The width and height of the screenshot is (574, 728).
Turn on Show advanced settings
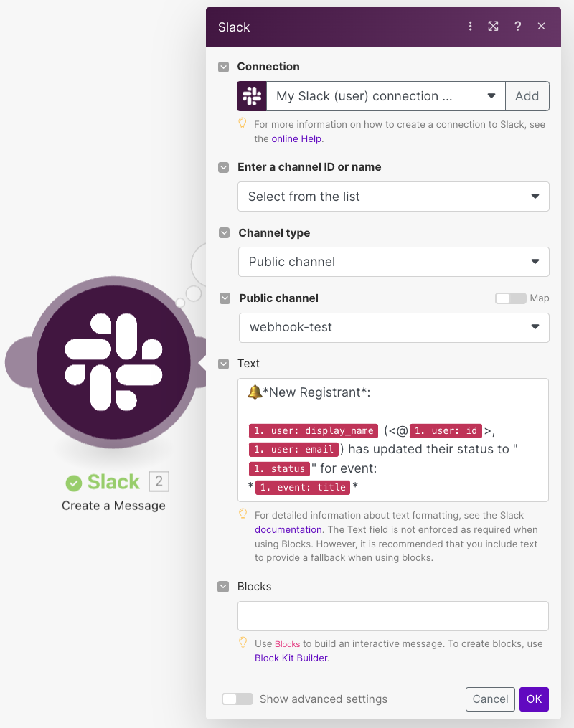click(x=237, y=699)
